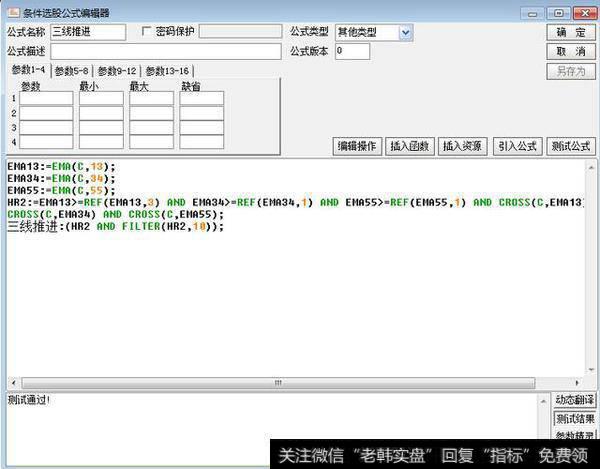Click the 三线推进:(HR2 AND FILTER line
Screen dimensions: 600x469
[x=115, y=226]
